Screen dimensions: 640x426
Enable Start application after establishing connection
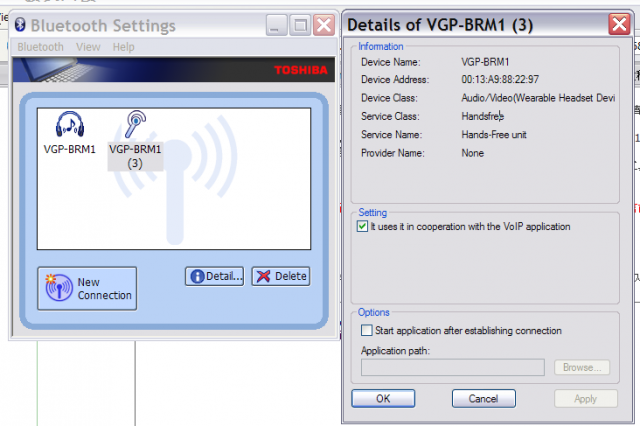367,330
